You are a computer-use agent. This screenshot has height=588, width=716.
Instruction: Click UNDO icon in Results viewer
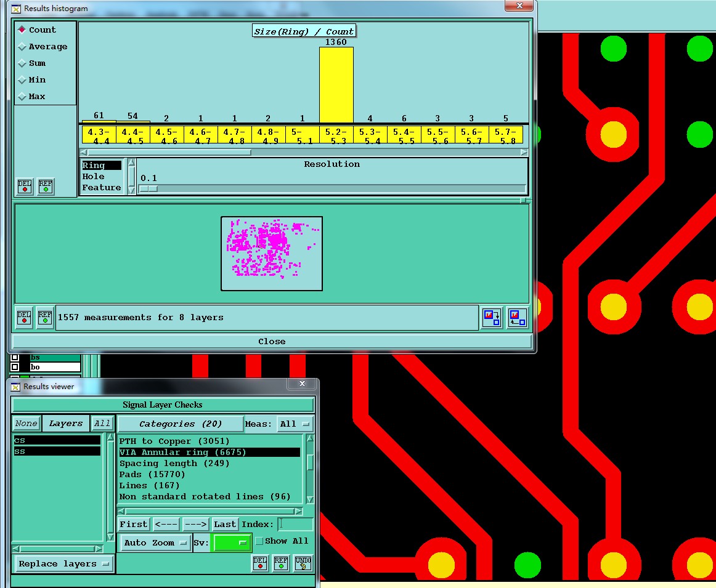point(303,563)
